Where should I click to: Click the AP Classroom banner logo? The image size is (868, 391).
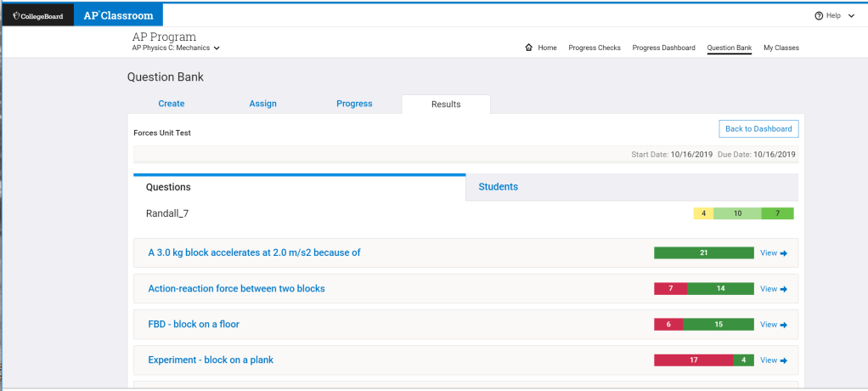click(118, 15)
